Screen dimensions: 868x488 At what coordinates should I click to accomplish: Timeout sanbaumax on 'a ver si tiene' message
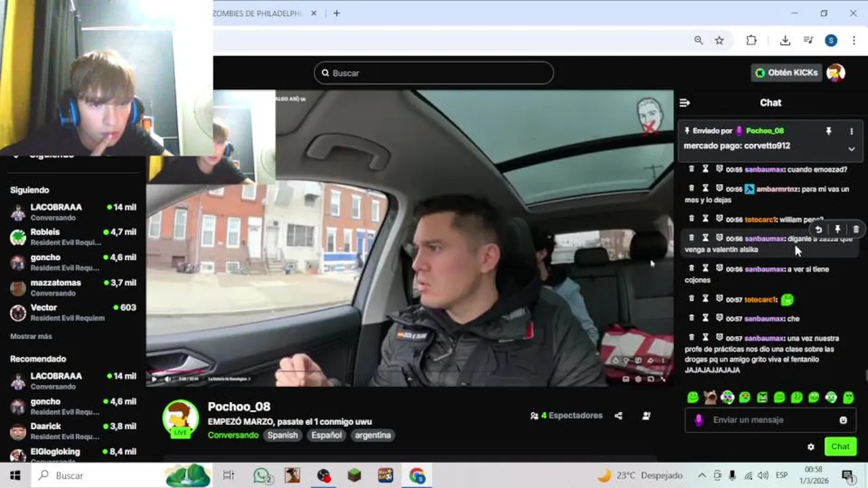pyautogui.click(x=705, y=268)
